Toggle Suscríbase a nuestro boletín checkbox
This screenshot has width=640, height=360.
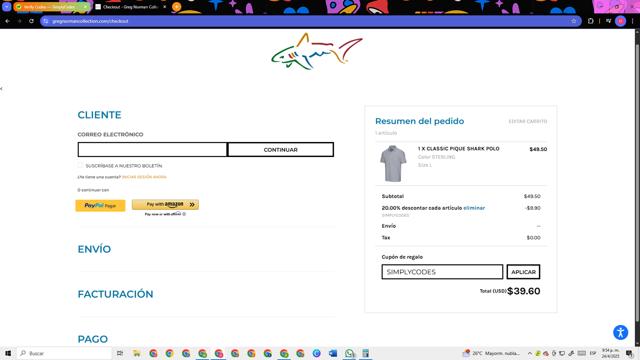(80, 165)
